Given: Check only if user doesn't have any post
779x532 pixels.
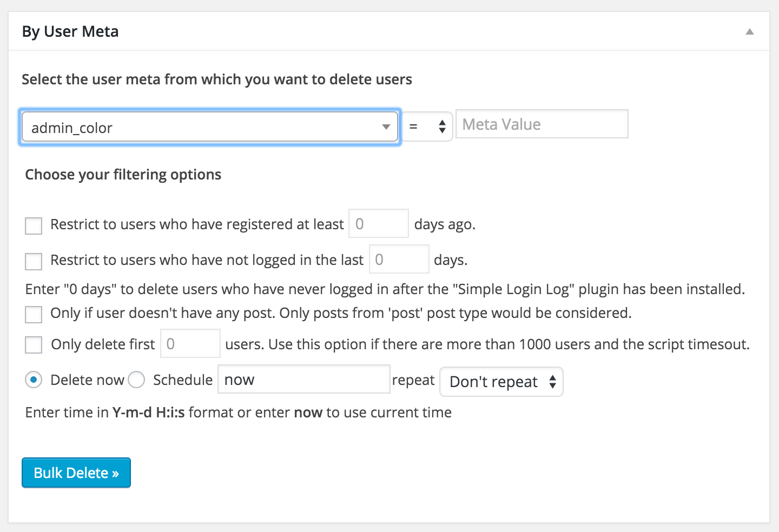Looking at the screenshot, I should 34,314.
